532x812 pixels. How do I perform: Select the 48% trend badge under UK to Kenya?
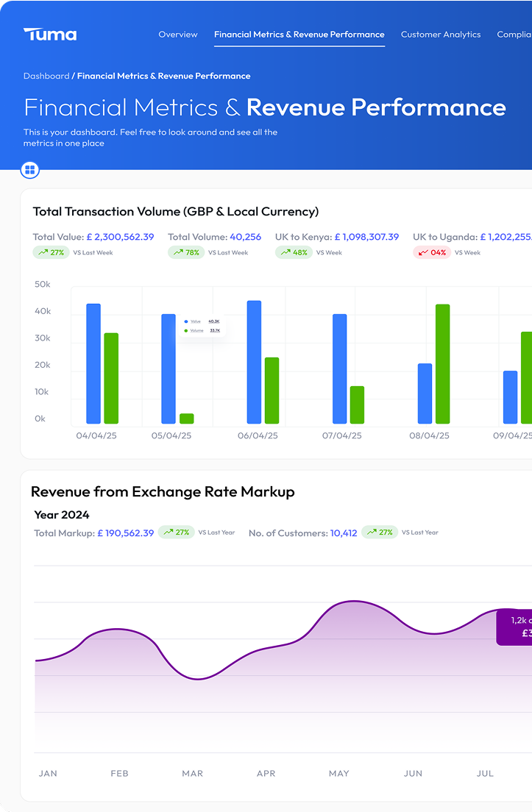(x=294, y=252)
